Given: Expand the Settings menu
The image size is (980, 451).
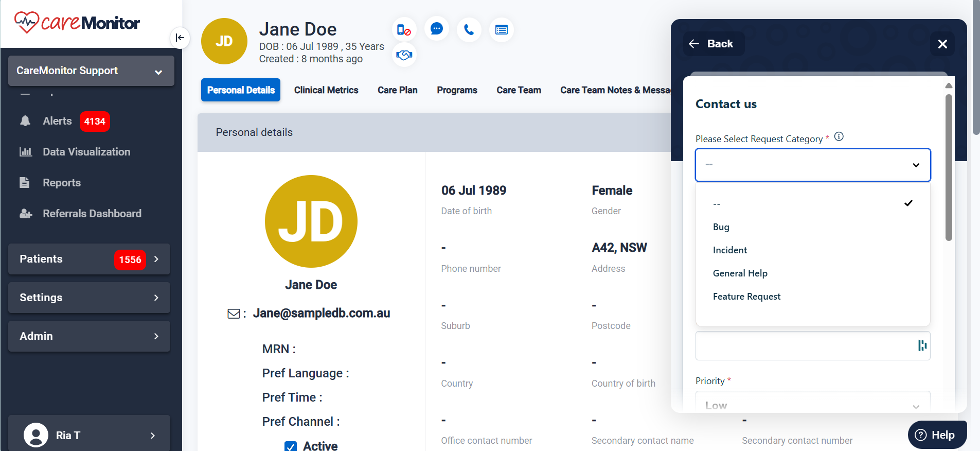Looking at the screenshot, I should tap(89, 298).
